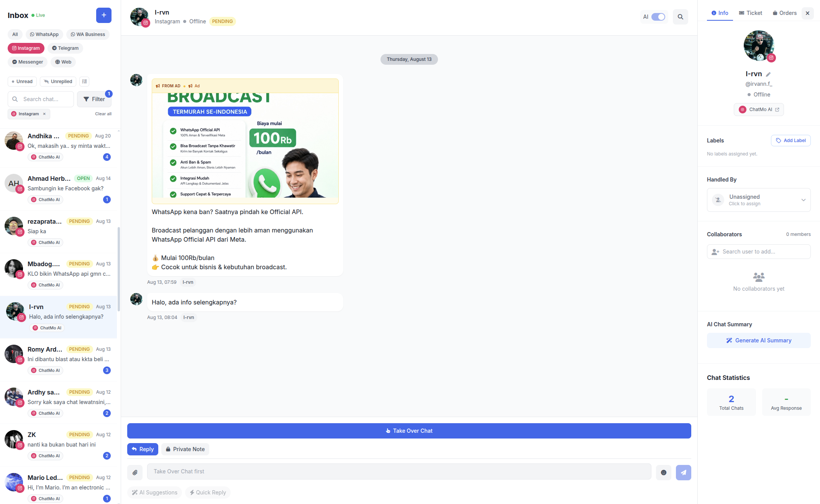Click the Add Label button
The width and height of the screenshot is (820, 504).
pos(790,141)
